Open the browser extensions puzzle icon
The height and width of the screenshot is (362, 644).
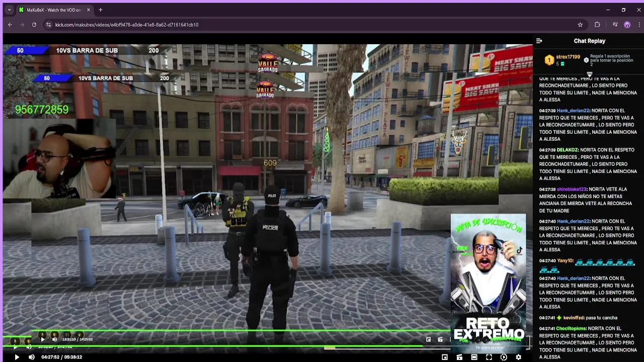tap(597, 25)
